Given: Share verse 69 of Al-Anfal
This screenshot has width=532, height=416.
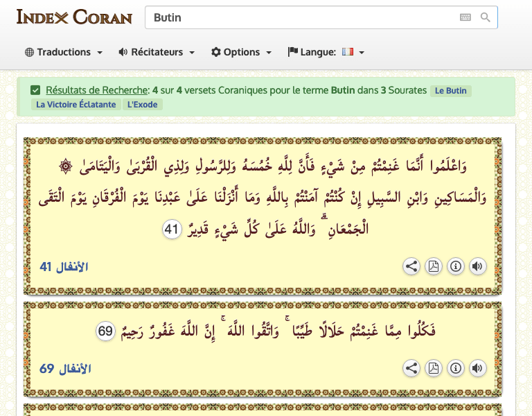Looking at the screenshot, I should click(x=411, y=368).
